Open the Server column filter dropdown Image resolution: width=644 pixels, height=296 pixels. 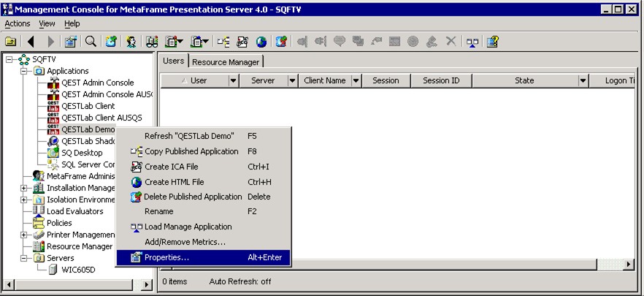(292, 81)
